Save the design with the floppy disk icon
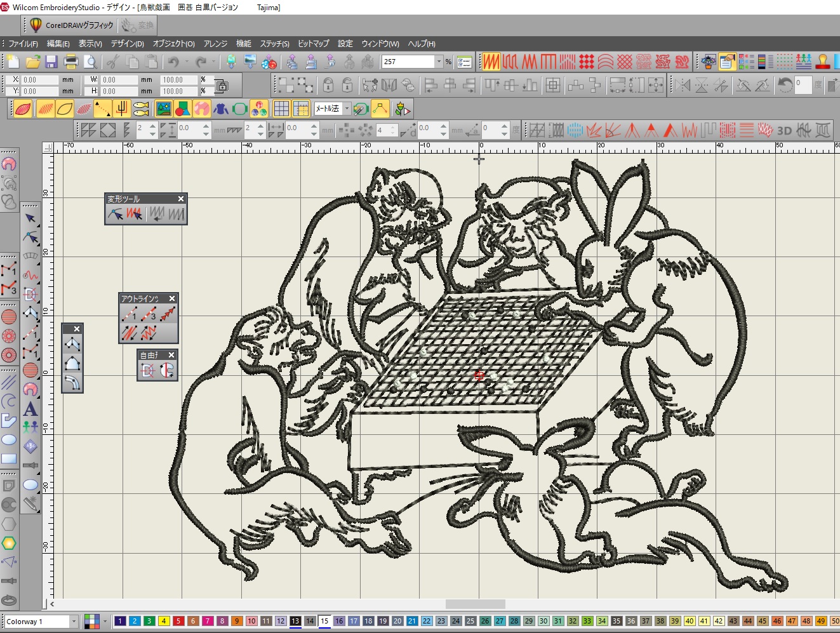The height and width of the screenshot is (633, 840). click(x=51, y=62)
